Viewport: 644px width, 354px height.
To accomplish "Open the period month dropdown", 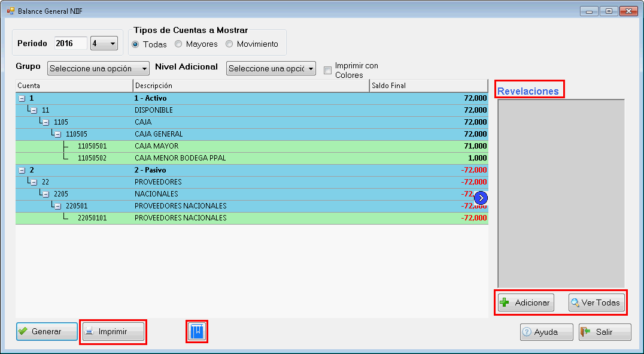I will click(x=104, y=43).
